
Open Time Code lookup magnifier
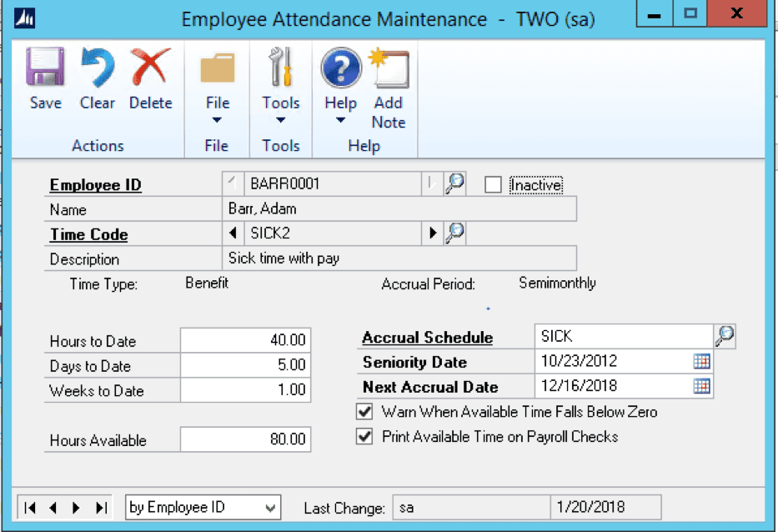[x=454, y=233]
